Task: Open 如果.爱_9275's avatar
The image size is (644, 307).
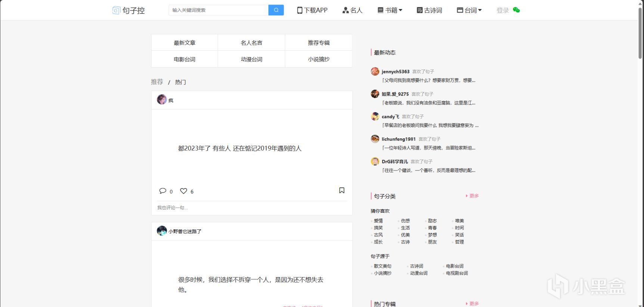Action: click(375, 94)
